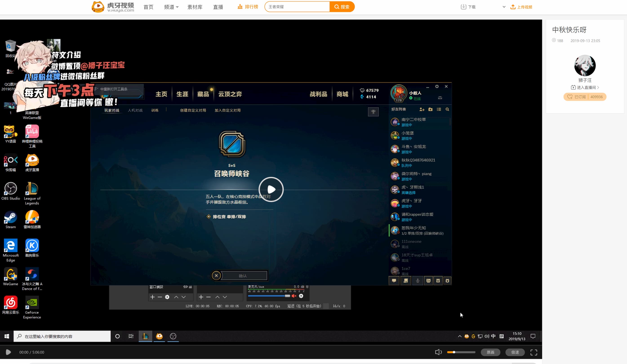
Task: Open the LoL client trophy cabinet icon
Action: [x=374, y=112]
